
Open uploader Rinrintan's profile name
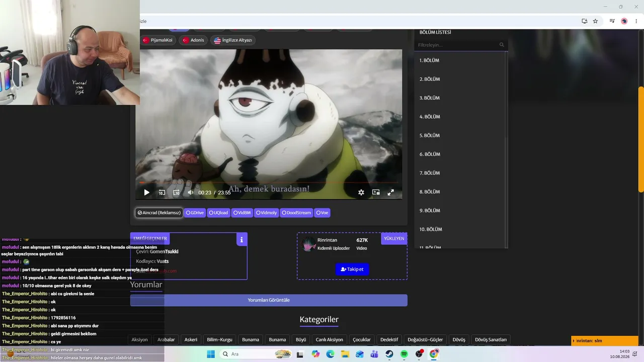(327, 240)
